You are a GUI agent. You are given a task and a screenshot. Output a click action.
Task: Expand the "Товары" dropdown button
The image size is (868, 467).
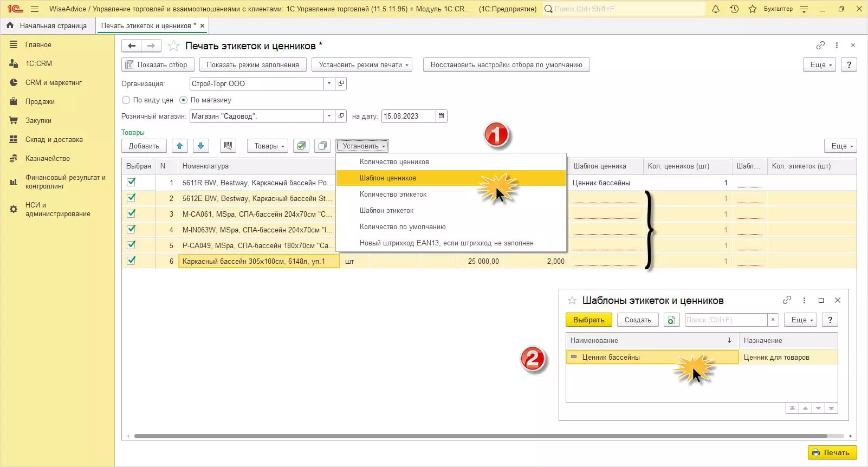pyautogui.click(x=268, y=146)
